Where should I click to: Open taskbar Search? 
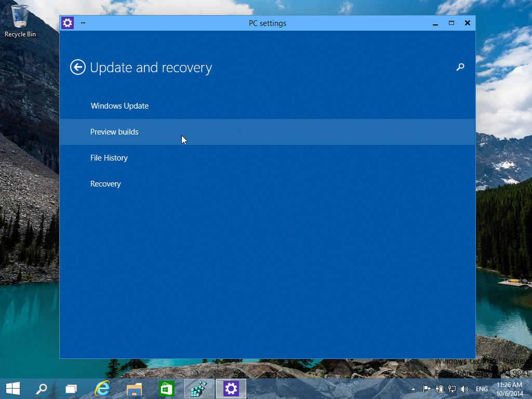pyautogui.click(x=42, y=389)
